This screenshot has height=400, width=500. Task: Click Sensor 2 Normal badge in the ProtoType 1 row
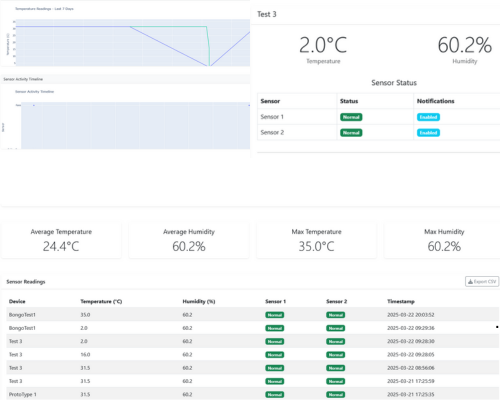(336, 395)
